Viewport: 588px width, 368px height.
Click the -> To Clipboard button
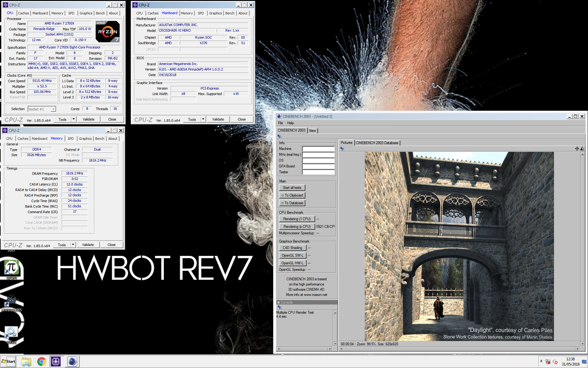[292, 195]
